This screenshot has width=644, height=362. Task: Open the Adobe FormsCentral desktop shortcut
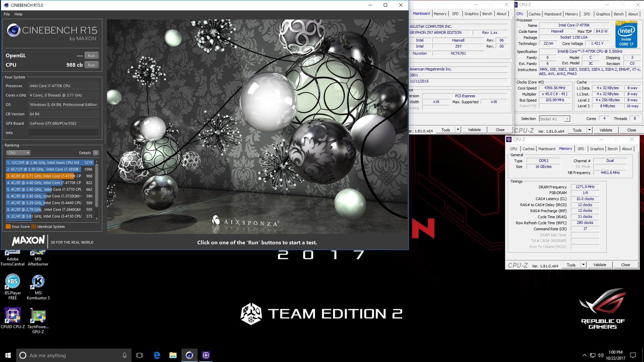[12, 258]
